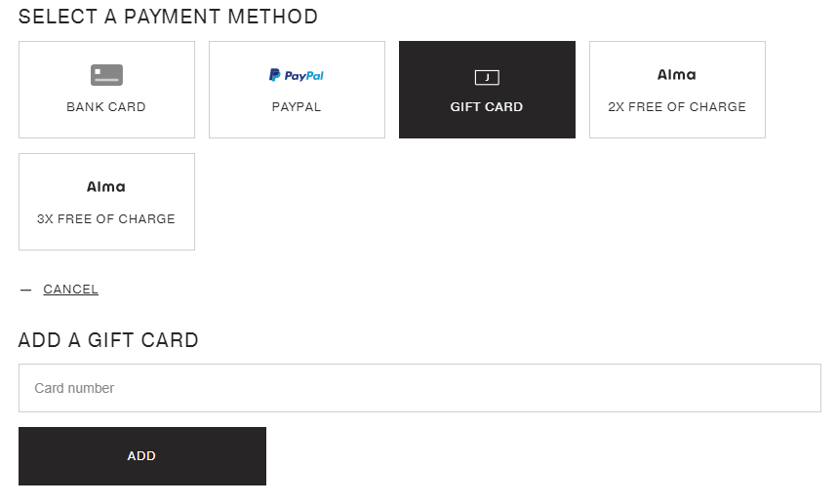Click the PayPal logo
Screen dimensions: 837x504
(x=297, y=75)
